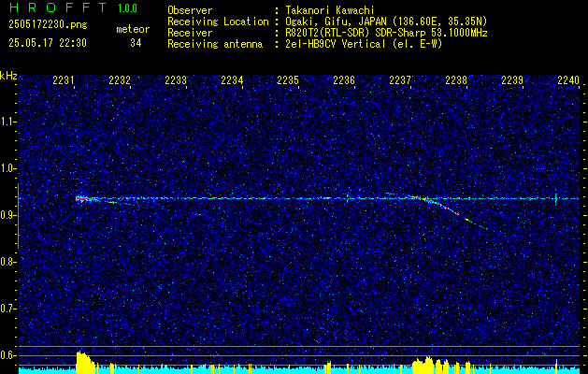Click the 2237 time axis marker
Image resolution: width=588 pixels, height=374 pixels.
click(400, 79)
